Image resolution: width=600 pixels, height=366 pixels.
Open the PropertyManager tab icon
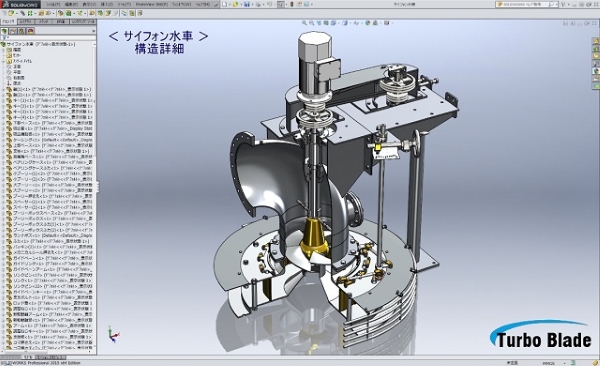pyautogui.click(x=13, y=31)
